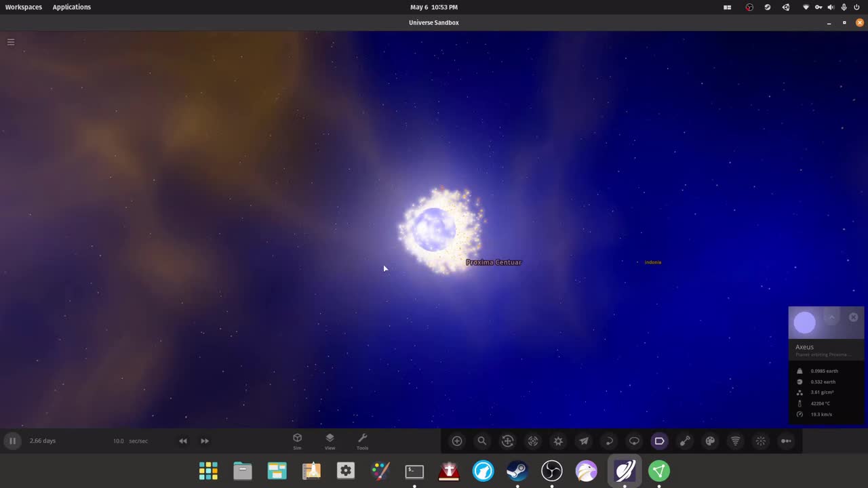Viewport: 868px width, 488px height.
Task: Click the simulation speed value 10.0
Action: [118, 441]
